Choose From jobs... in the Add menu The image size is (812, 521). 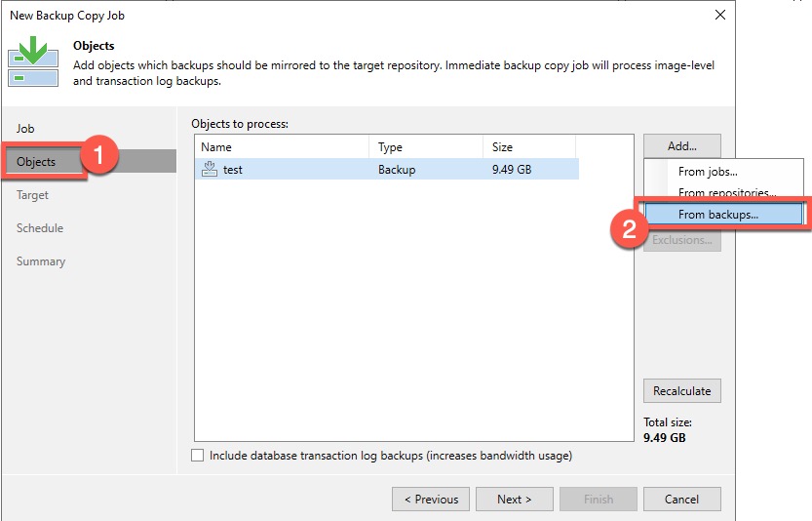tap(708, 172)
